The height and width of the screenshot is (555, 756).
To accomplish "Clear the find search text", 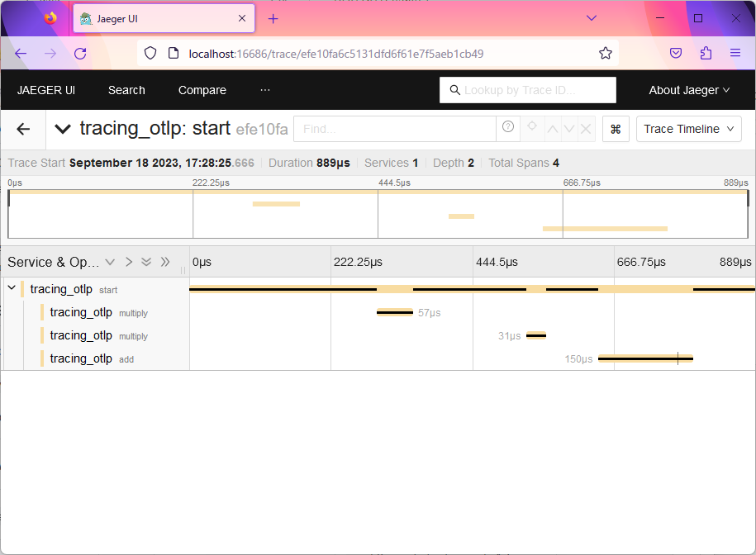I will pos(586,129).
